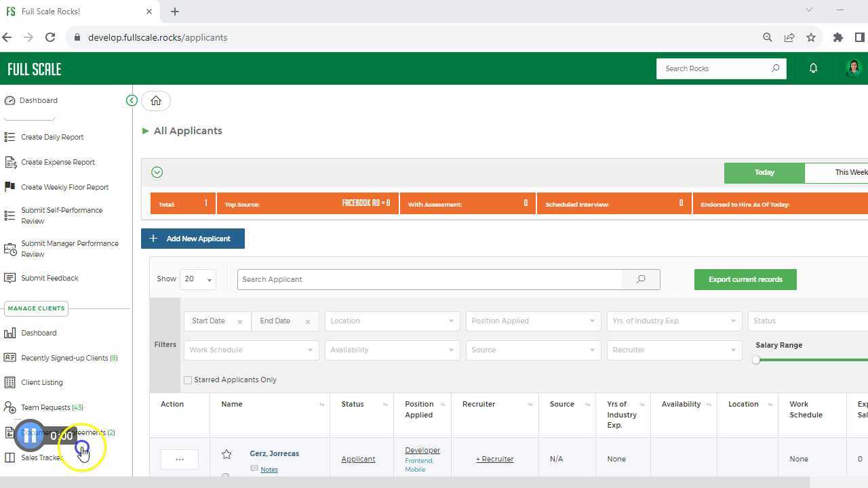868x488 pixels.
Task: Star the applicant Gerz, Jorrecas
Action: pos(226,454)
